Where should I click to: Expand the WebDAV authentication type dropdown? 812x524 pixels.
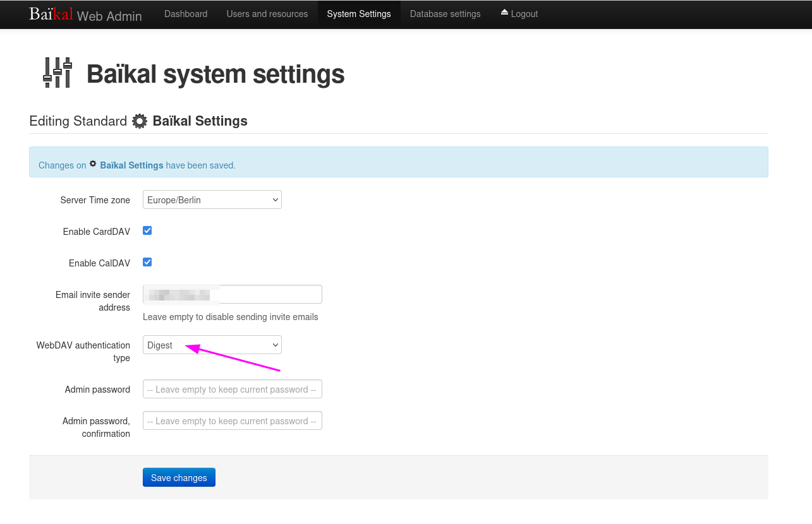(212, 345)
